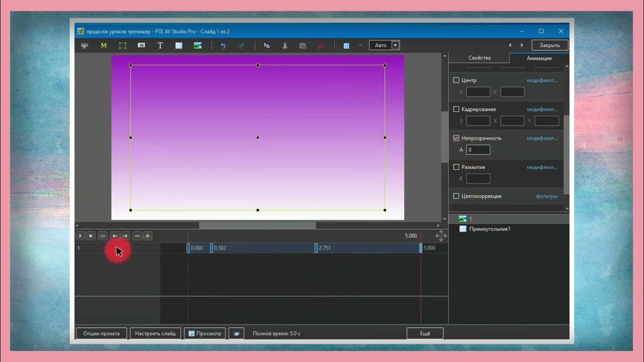Select the keyframe at 5.000
This screenshot has height=362, width=644.
(x=421, y=248)
